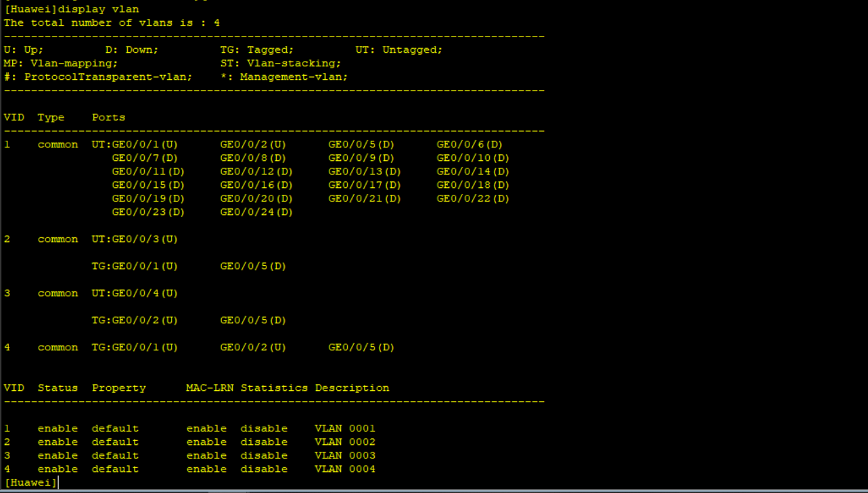This screenshot has width=868, height=493.
Task: Click the "default" property of VLAN 0003
Action: pyautogui.click(x=115, y=455)
